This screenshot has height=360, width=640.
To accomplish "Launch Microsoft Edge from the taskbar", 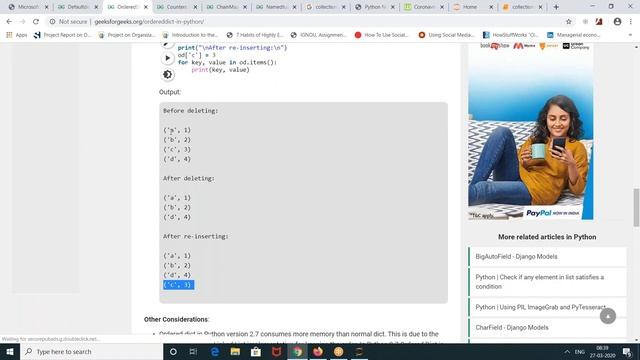I will tap(215, 351).
